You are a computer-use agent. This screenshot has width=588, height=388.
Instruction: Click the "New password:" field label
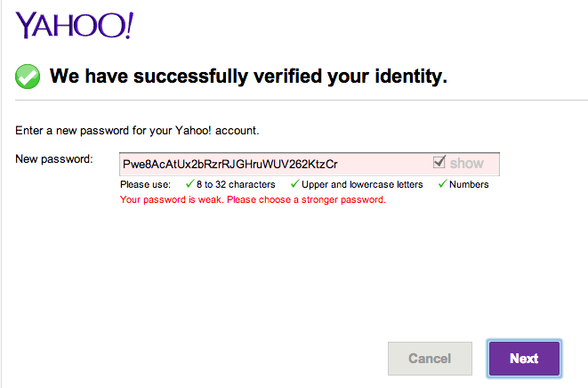[54, 159]
